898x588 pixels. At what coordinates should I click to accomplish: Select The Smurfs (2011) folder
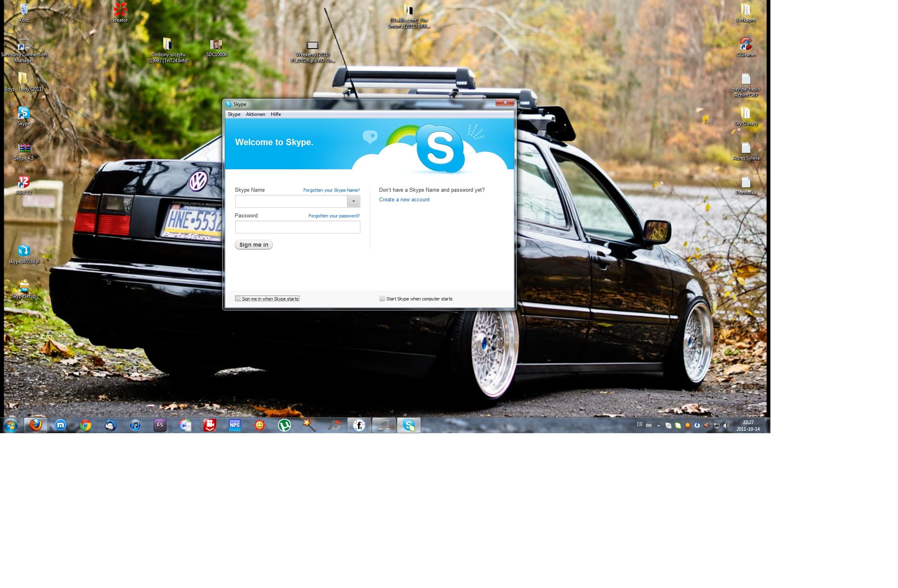click(408, 16)
